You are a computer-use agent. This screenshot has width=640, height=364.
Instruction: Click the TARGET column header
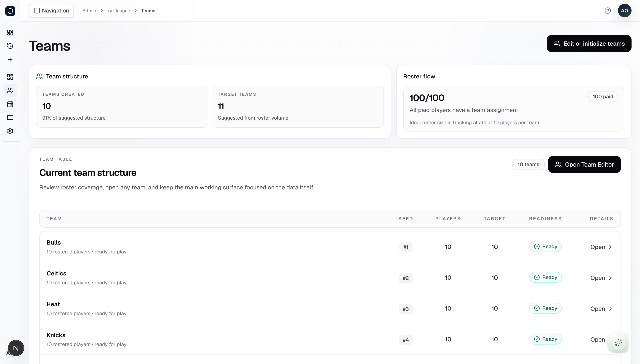(x=495, y=219)
